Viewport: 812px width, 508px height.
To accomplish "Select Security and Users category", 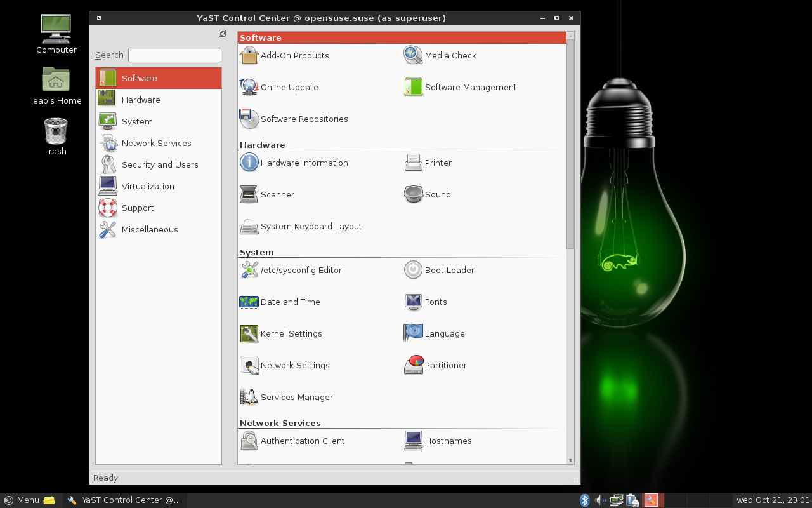I will [160, 164].
